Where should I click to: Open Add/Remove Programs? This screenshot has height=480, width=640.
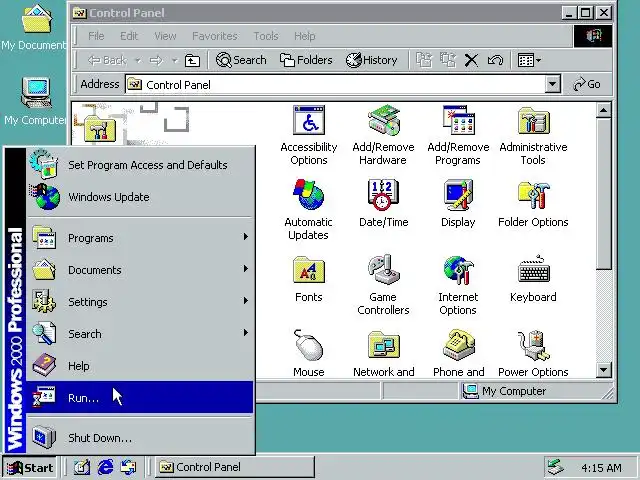pos(458,135)
